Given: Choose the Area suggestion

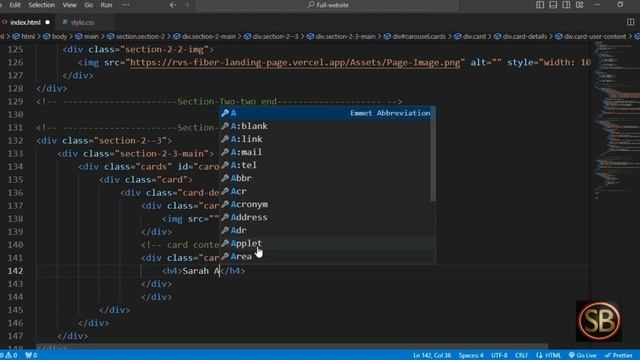Looking at the screenshot, I should click(x=326, y=257).
